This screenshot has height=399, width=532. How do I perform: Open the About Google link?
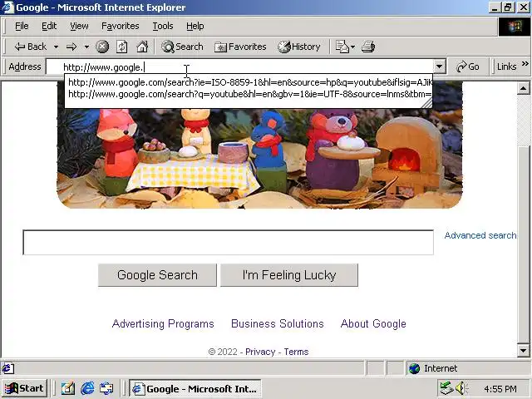click(373, 323)
